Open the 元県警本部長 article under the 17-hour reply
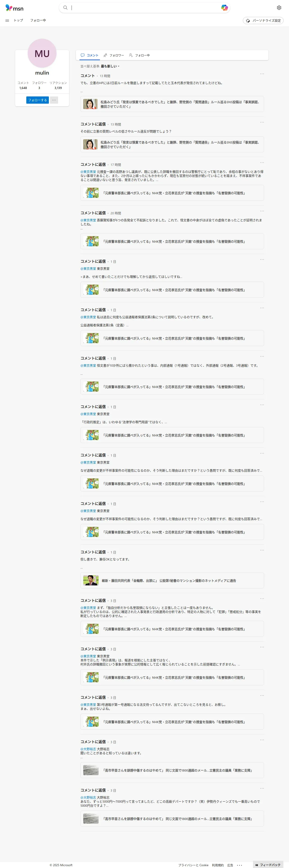This screenshot has height=868, width=289. click(x=172, y=193)
